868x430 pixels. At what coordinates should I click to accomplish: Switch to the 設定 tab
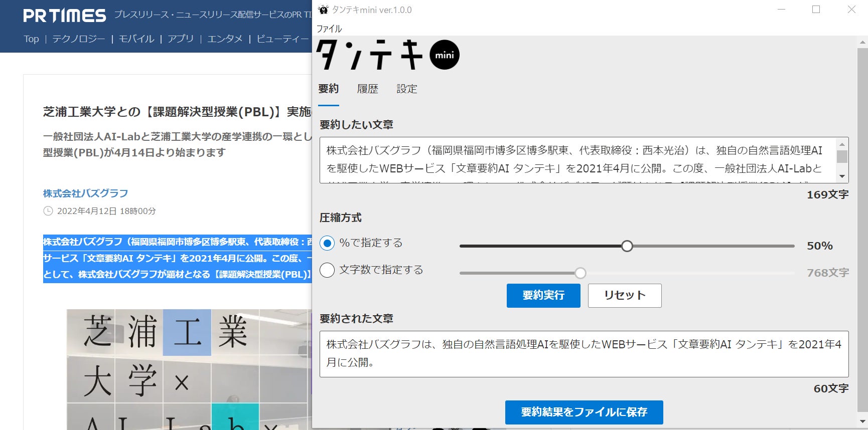407,89
